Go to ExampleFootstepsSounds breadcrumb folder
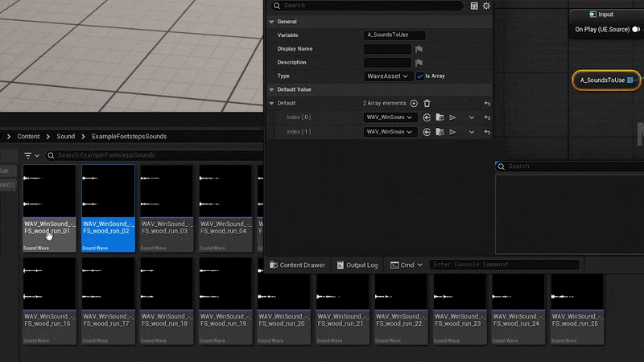The height and width of the screenshot is (362, 644). point(129,136)
